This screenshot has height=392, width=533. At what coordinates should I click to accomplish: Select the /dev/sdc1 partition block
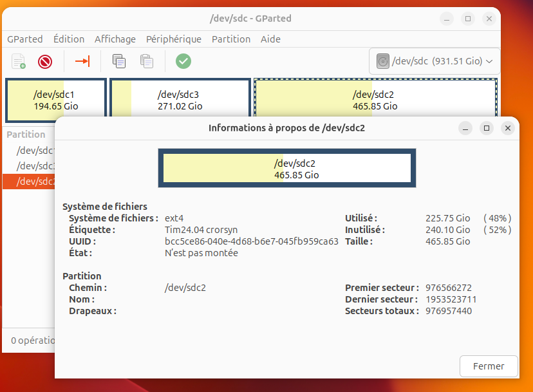(x=55, y=100)
